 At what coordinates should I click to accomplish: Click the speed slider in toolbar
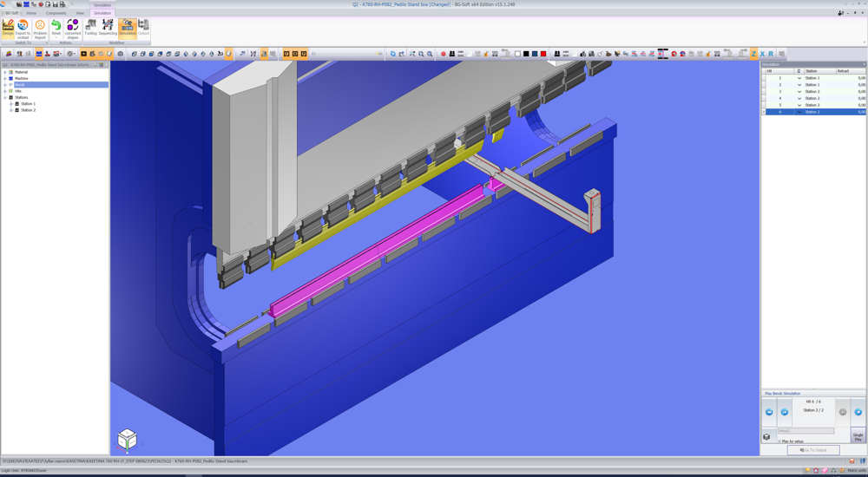point(347,54)
